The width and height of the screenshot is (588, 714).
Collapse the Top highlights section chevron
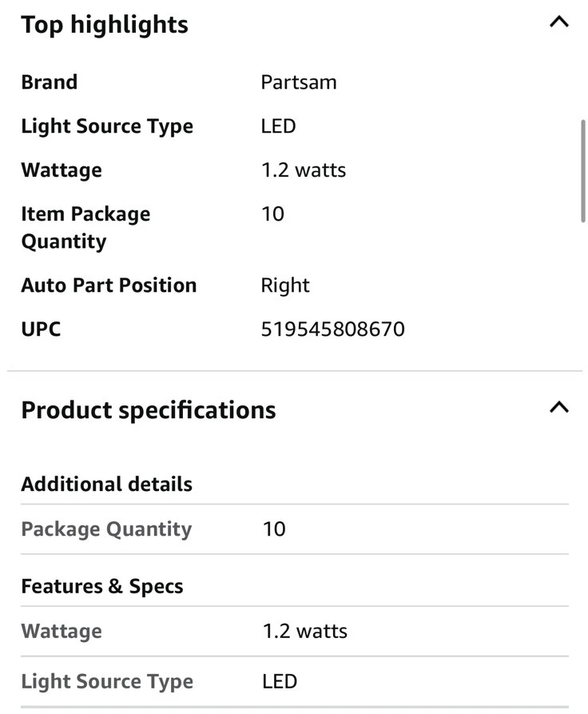559,22
